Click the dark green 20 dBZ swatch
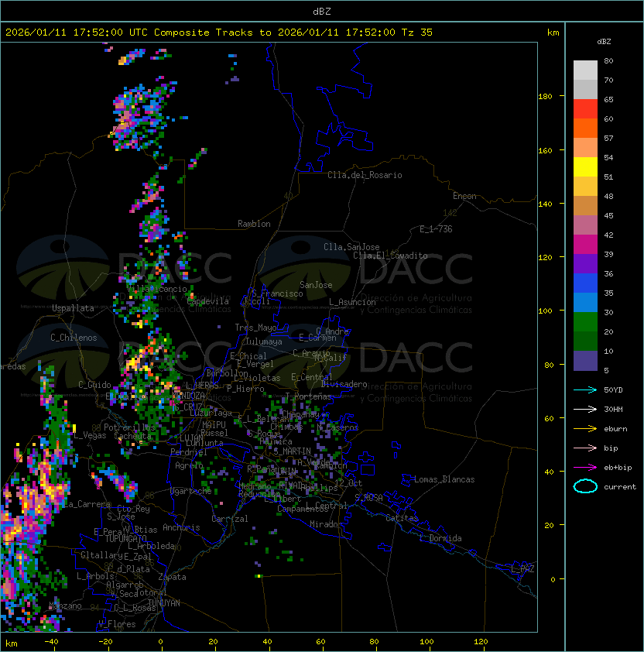 click(x=585, y=341)
